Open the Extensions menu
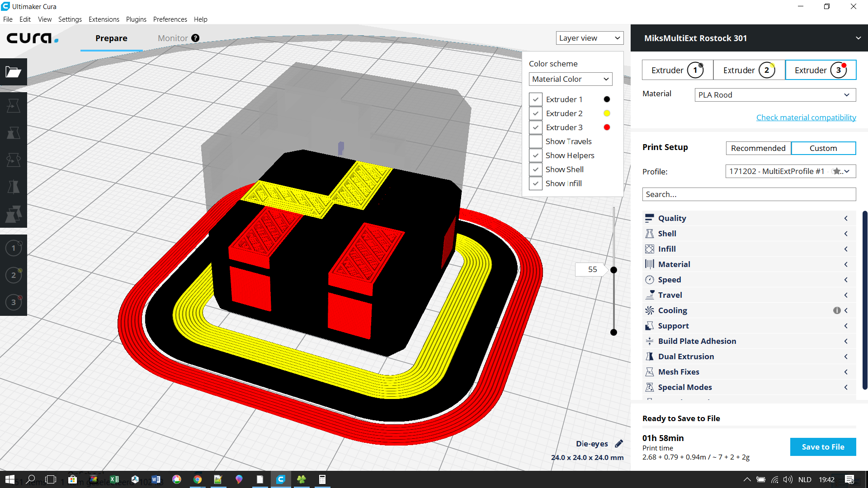Image resolution: width=868 pixels, height=488 pixels. pos(104,19)
